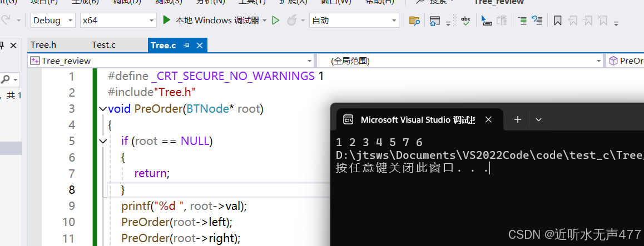Collapse the if block at line 5

pyautogui.click(x=103, y=142)
